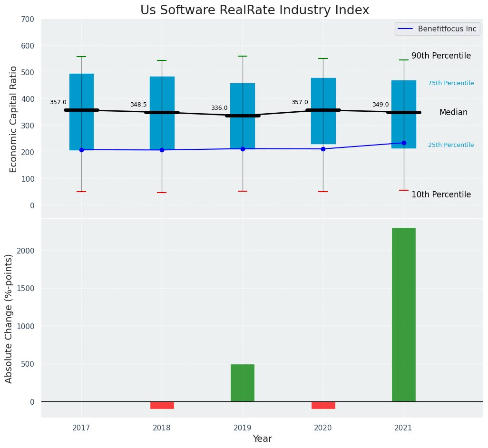This screenshot has width=488, height=448.
Task: Select the 75th Percentile label
Action: [x=451, y=83]
